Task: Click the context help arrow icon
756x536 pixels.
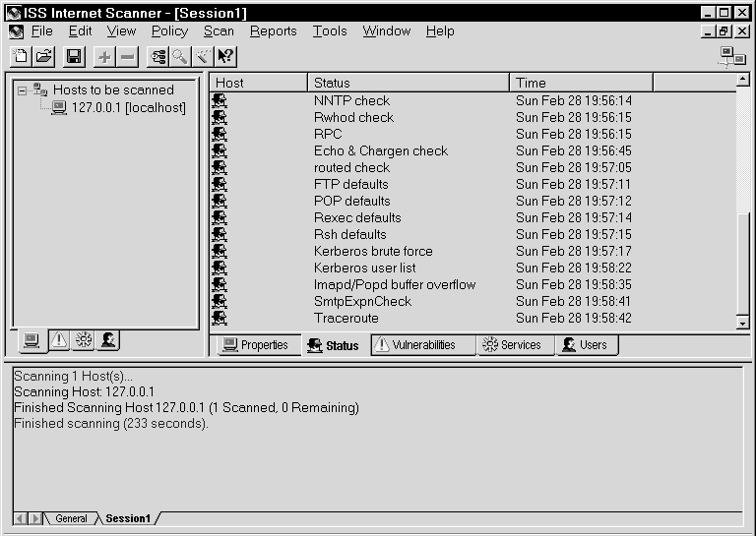Action: [x=225, y=57]
